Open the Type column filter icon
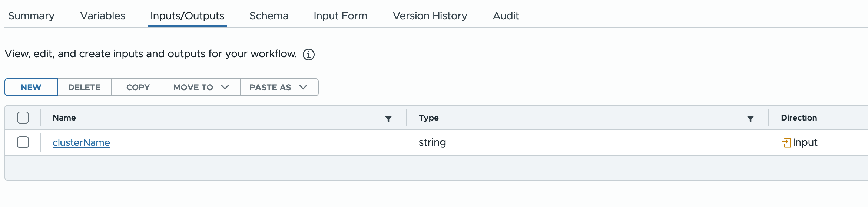Viewport: 868px width, 207px height. point(751,119)
